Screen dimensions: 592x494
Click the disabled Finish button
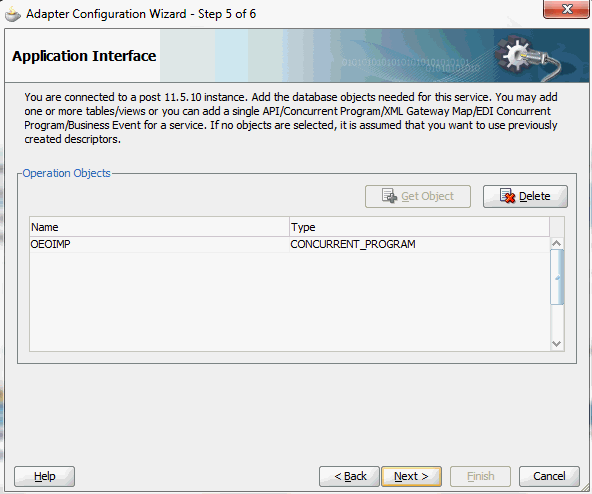(x=480, y=476)
